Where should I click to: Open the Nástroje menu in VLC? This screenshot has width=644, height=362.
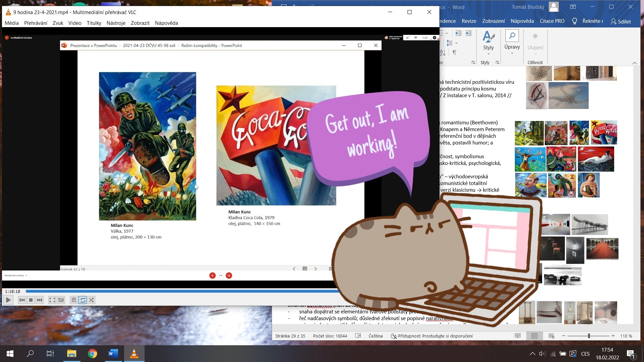point(116,23)
